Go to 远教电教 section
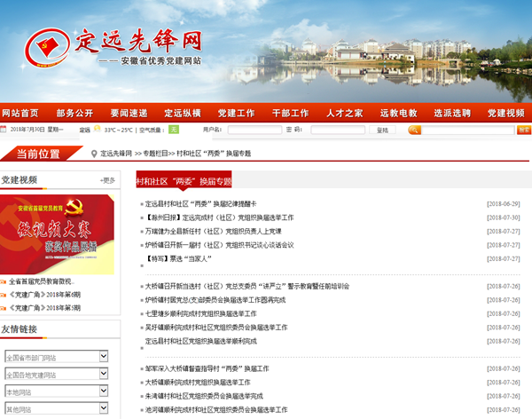Image resolution: width=532 pixels, height=419 pixels. coord(398,113)
